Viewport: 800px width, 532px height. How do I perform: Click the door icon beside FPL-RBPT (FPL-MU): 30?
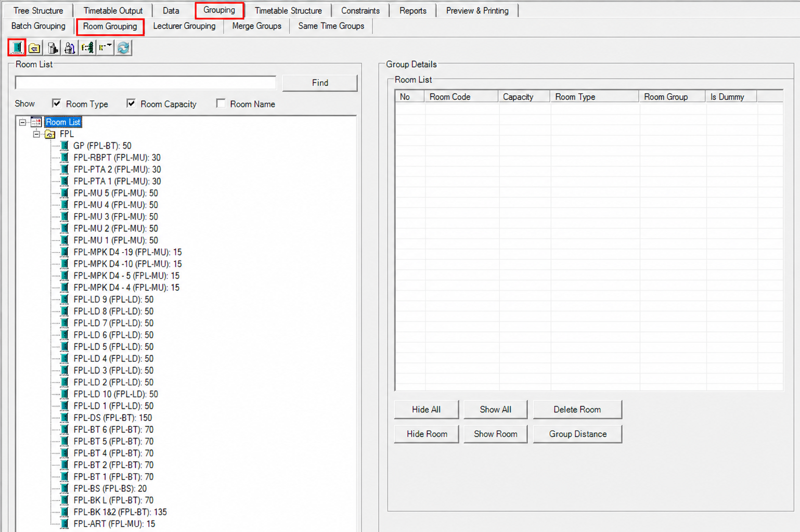click(64, 158)
